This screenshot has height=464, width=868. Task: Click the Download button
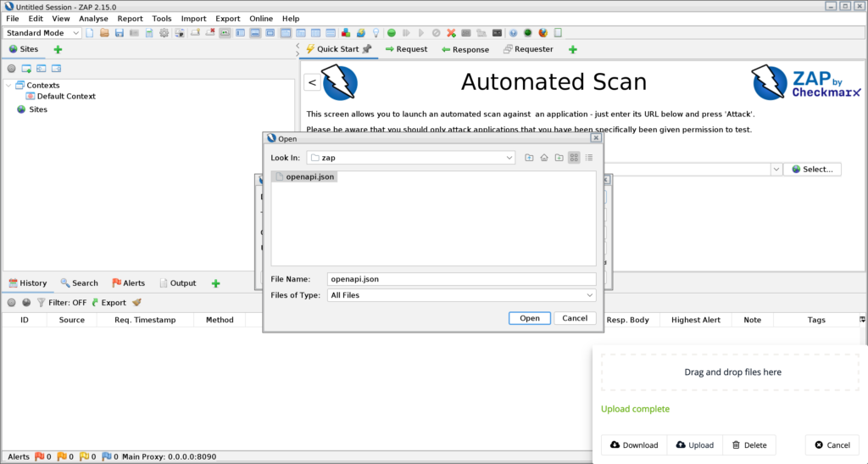[x=634, y=445]
